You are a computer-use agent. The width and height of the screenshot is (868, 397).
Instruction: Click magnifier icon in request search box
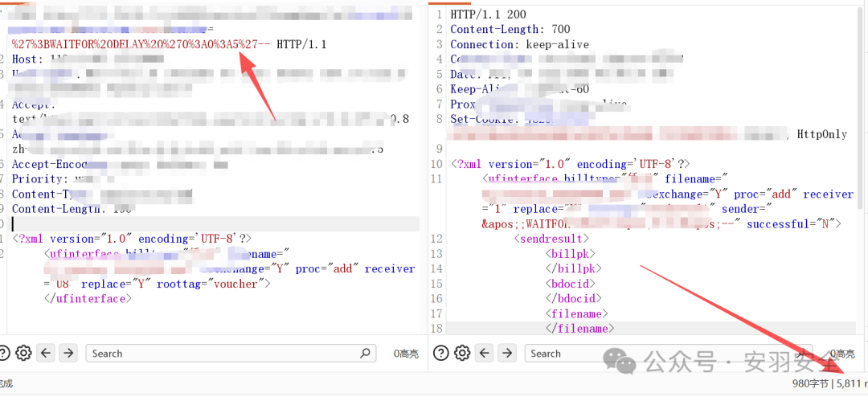pyautogui.click(x=366, y=354)
